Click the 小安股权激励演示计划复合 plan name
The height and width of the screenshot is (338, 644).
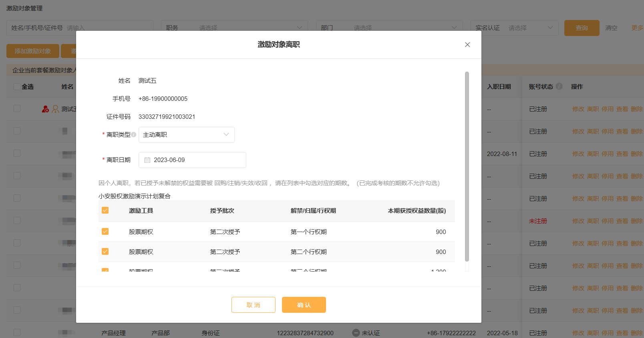(135, 196)
